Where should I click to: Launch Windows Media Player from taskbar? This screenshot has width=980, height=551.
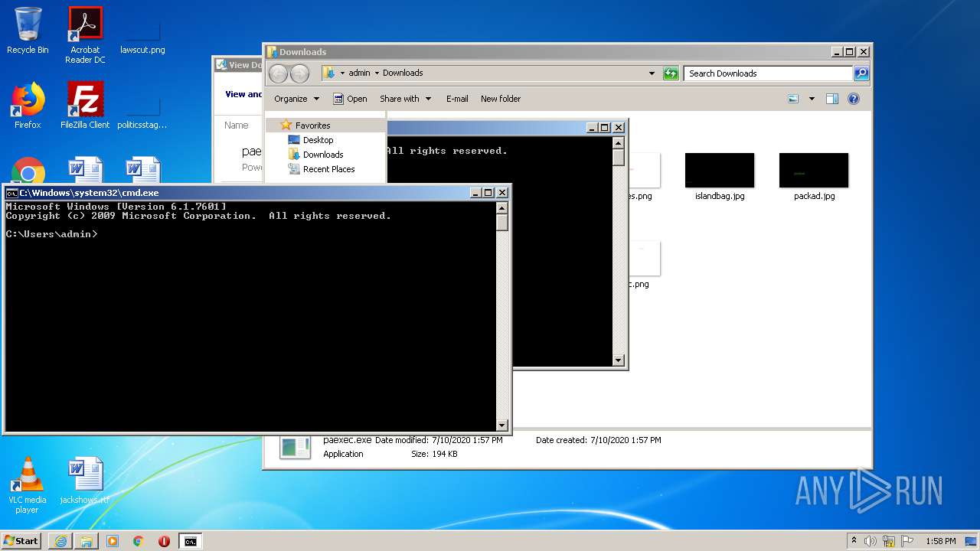(113, 541)
